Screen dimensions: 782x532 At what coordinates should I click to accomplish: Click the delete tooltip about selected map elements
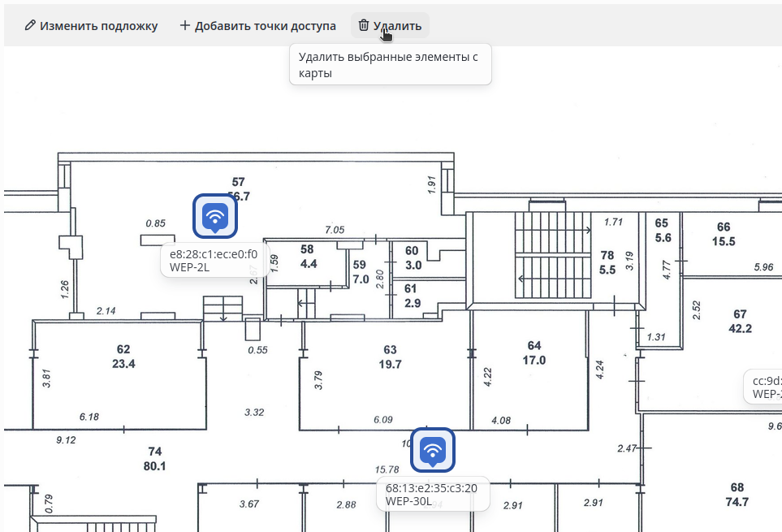coord(391,65)
